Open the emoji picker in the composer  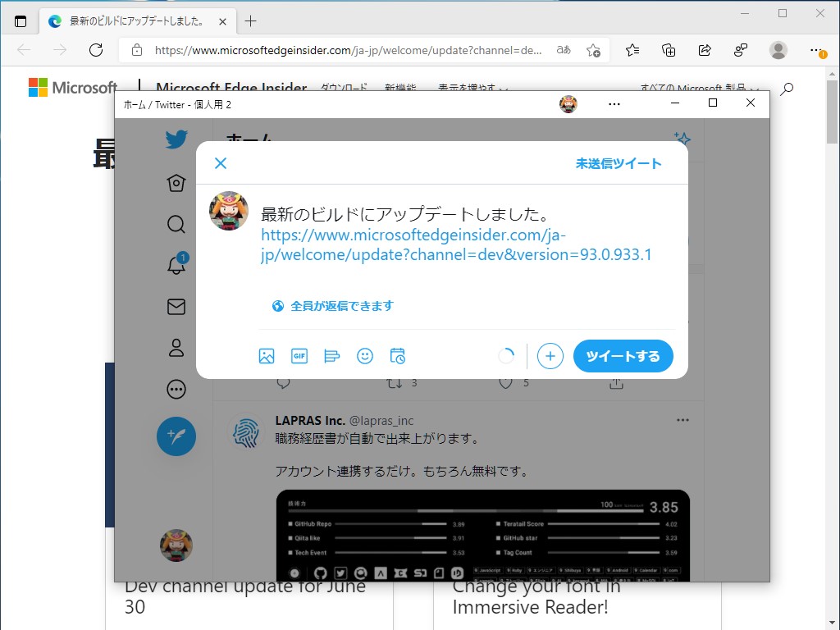coord(365,356)
